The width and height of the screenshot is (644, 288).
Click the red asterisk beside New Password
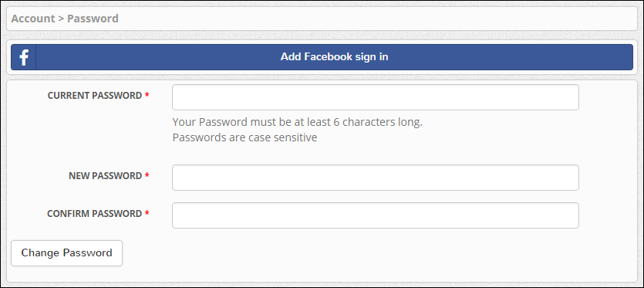[147, 175]
